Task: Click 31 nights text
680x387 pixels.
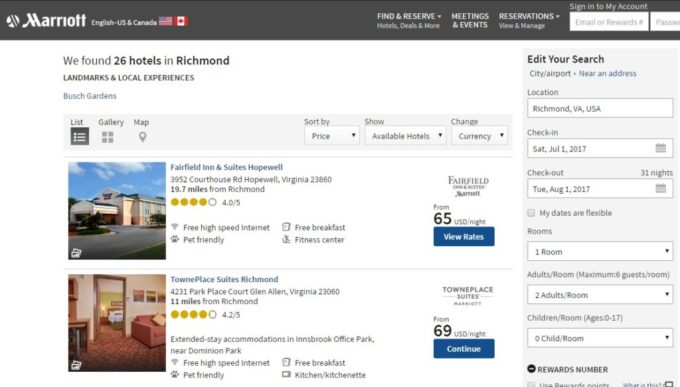Action: (656, 173)
